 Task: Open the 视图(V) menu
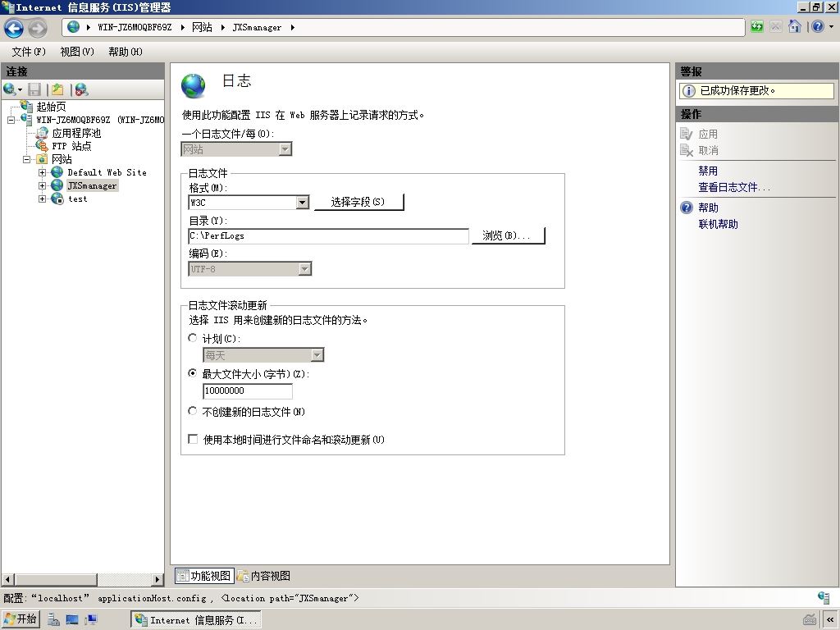(x=77, y=52)
